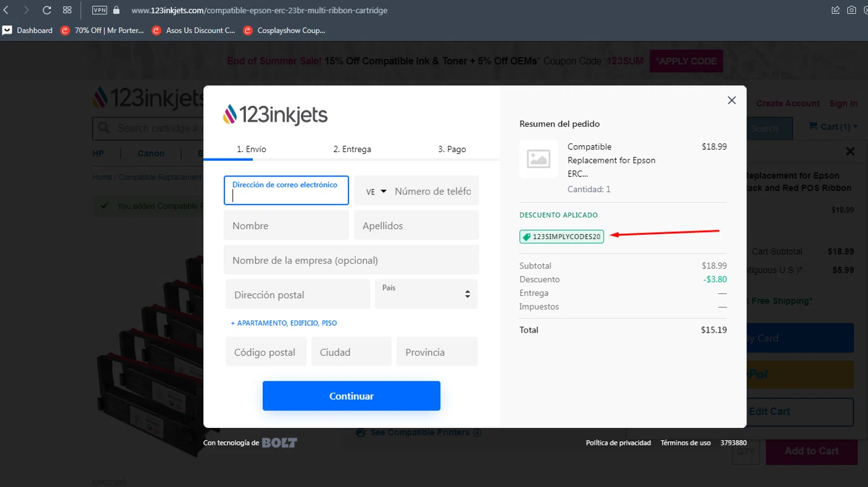Click the PayPal checkout button
This screenshot has height=487, width=868.
800,375
